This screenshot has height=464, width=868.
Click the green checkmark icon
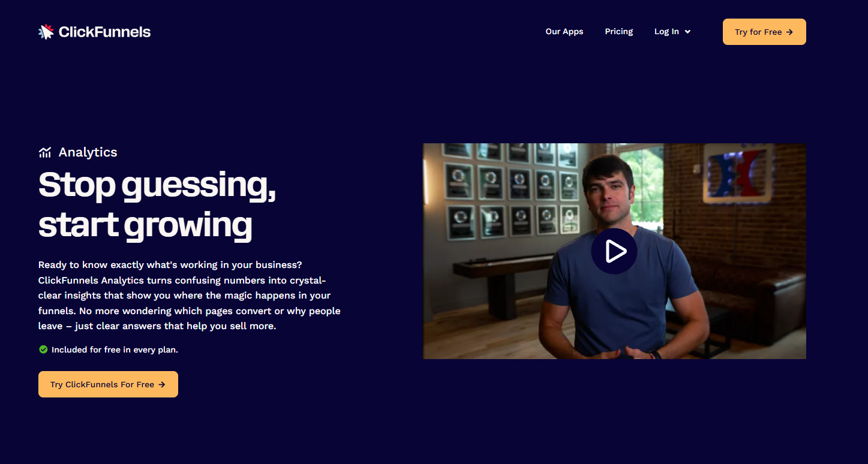coord(43,349)
